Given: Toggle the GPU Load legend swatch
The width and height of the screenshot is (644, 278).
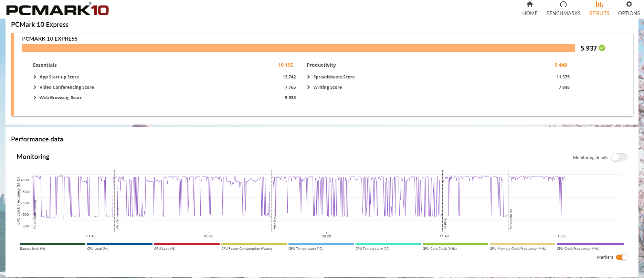Looking at the screenshot, I should tap(187, 244).
